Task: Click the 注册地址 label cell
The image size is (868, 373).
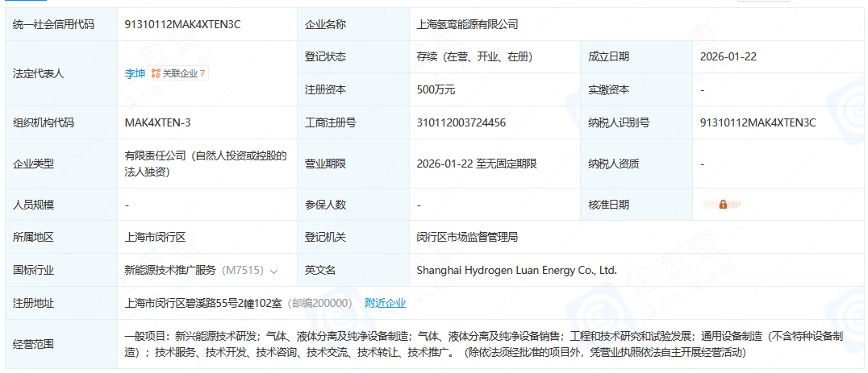Action: (61, 304)
